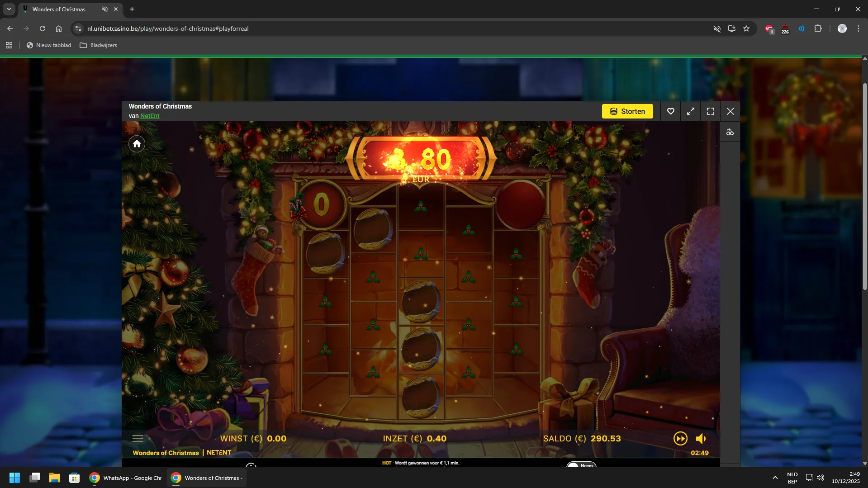Show hidden system tray icons
The image size is (868, 488).
point(775,478)
